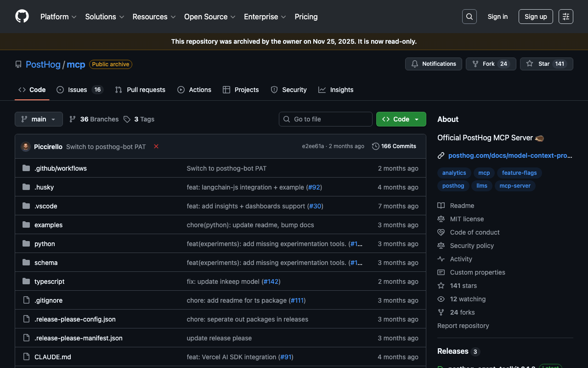Expand the Platform menu in the header

point(58,17)
